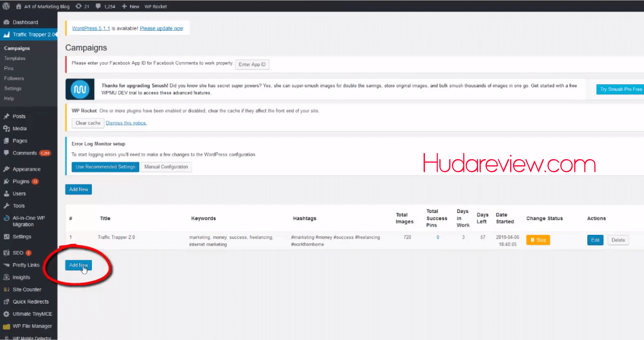This screenshot has width=644, height=340.
Task: Click Try Smush Pro Free button
Action: coord(621,89)
